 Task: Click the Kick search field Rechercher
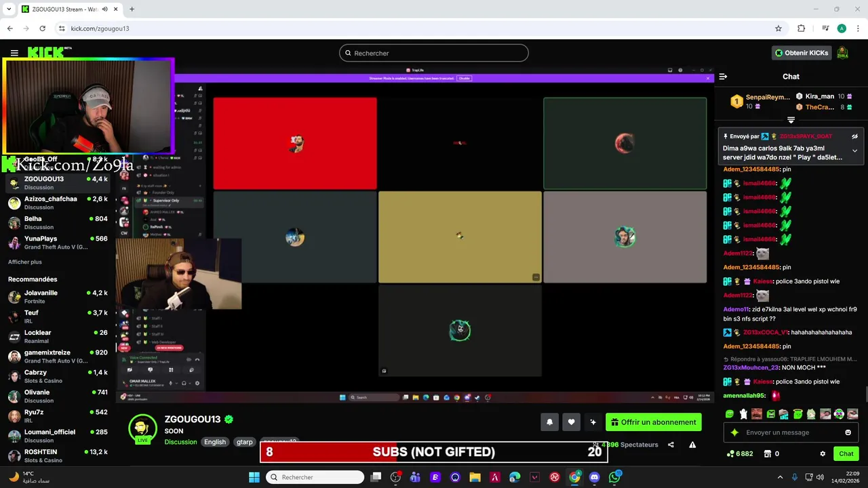(x=434, y=53)
